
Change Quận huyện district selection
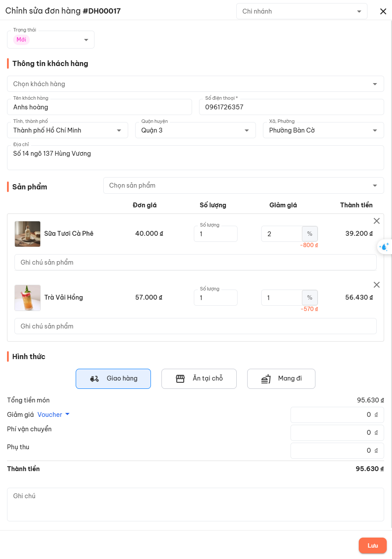tap(195, 130)
